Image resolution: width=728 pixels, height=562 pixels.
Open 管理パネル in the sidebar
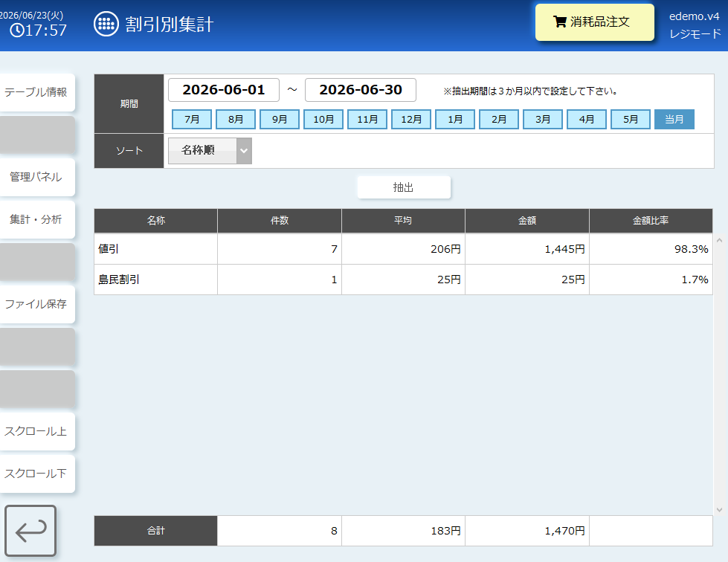tap(36, 177)
